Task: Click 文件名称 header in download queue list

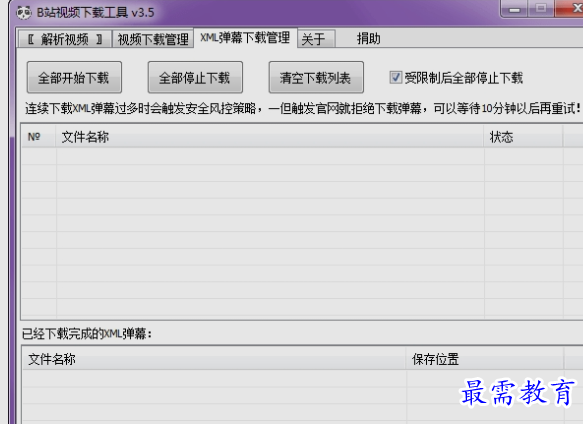Action: (270, 137)
